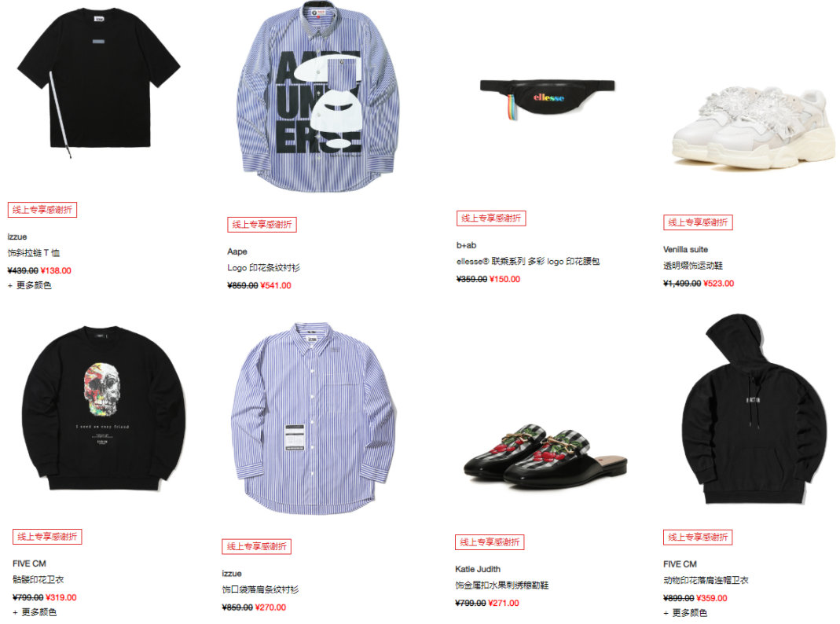840x624 pixels.
Task: View the black FIVE CM hoodie image
Action: 754,409
